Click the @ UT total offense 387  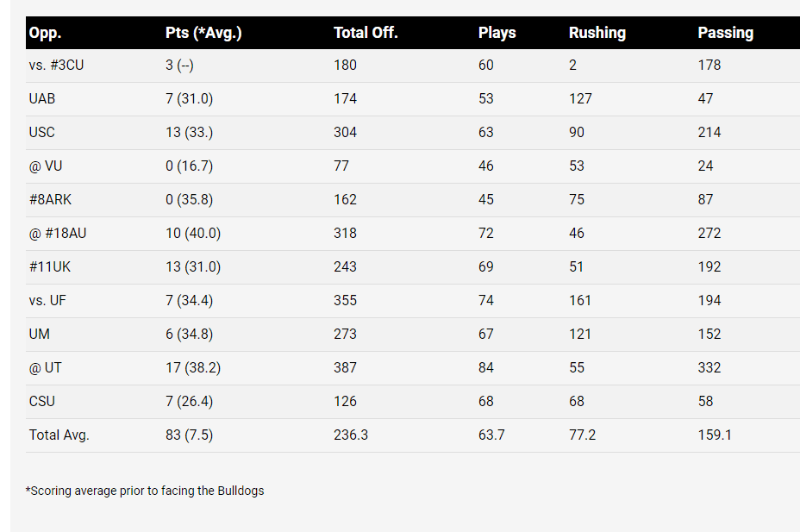(x=346, y=368)
